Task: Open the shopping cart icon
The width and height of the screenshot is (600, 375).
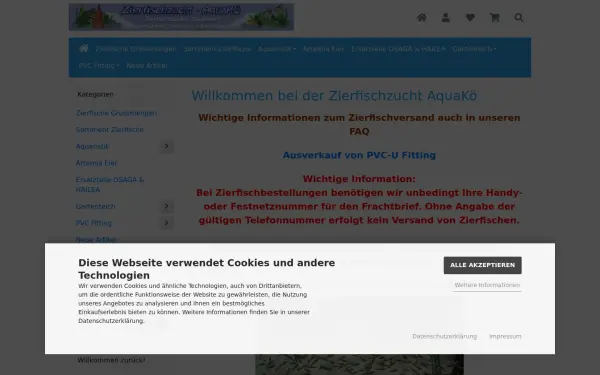Action: point(494,18)
